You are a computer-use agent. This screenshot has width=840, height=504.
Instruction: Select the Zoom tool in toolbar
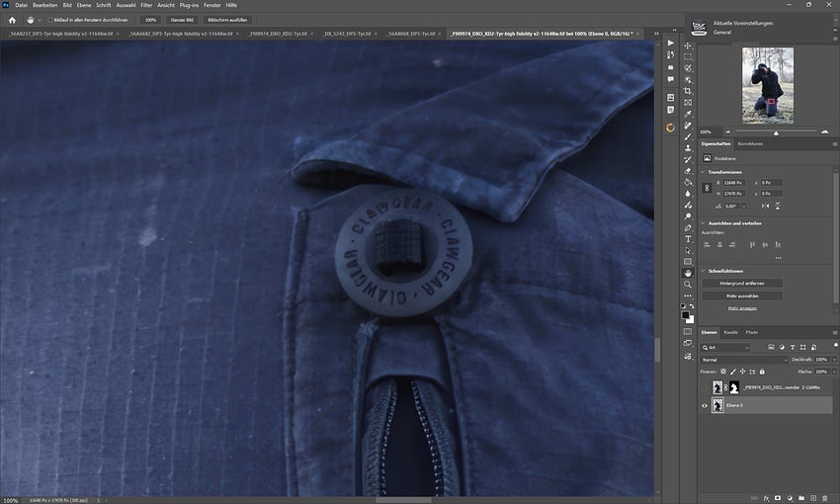pyautogui.click(x=688, y=285)
